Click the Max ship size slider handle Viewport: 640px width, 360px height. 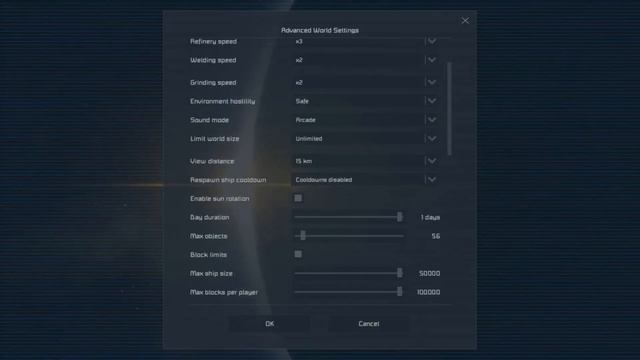(x=400, y=273)
